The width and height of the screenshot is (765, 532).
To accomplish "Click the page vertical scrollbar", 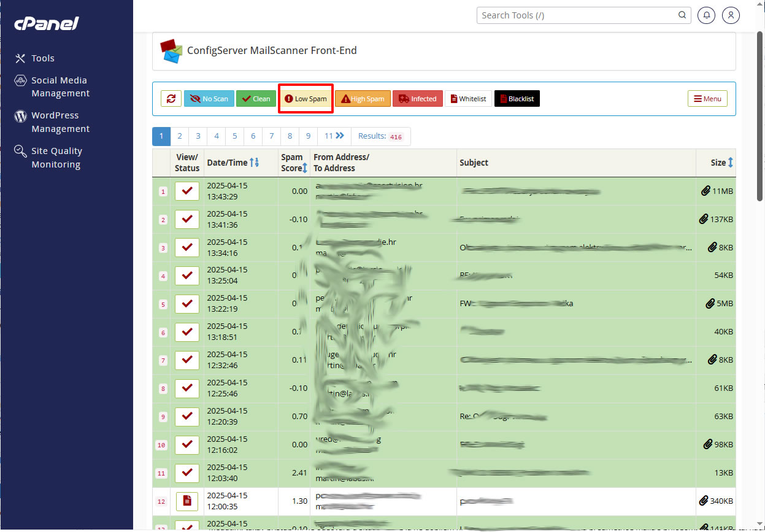I will pyautogui.click(x=761, y=117).
